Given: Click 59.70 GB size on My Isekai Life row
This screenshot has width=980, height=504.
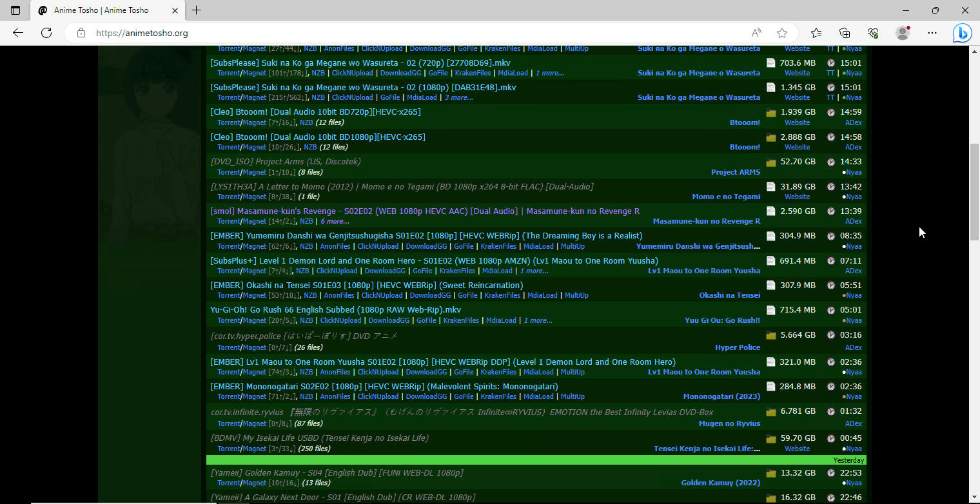Looking at the screenshot, I should [798, 439].
